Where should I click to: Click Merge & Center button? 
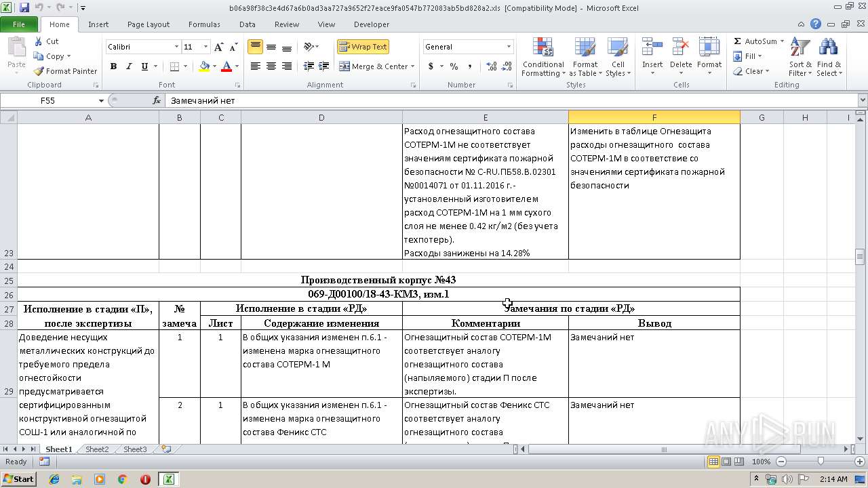[x=373, y=66]
